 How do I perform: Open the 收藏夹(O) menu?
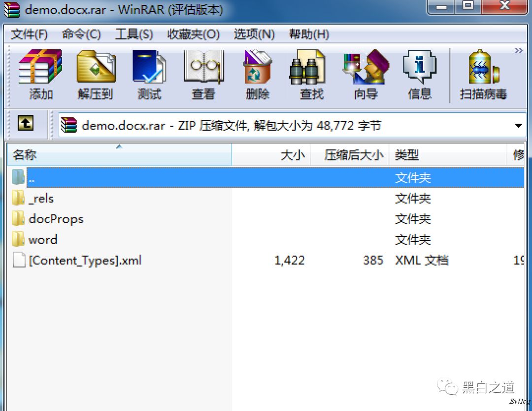tap(194, 34)
